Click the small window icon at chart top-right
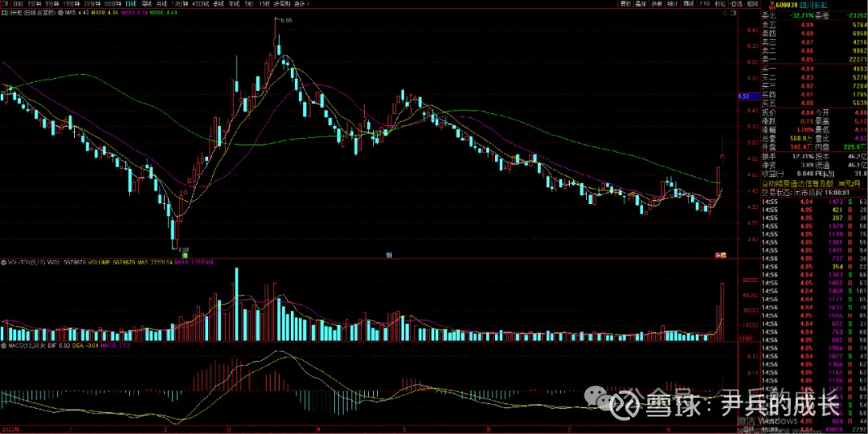 point(734,13)
